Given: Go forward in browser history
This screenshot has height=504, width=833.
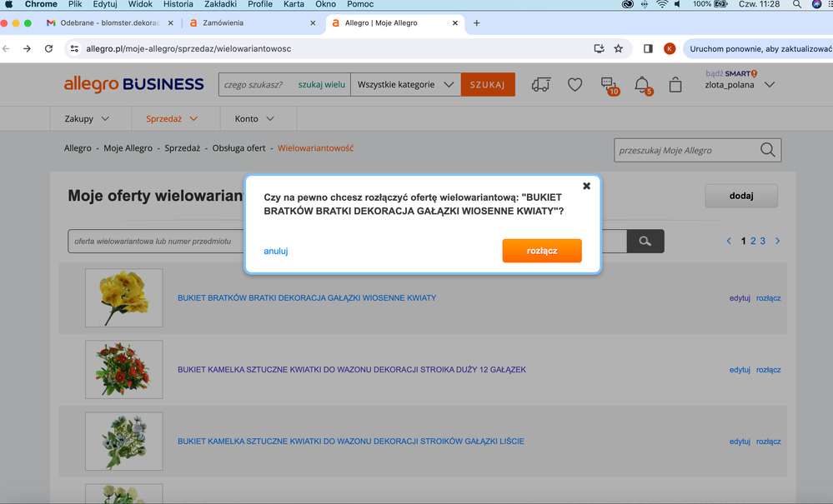Looking at the screenshot, I should click(x=27, y=48).
